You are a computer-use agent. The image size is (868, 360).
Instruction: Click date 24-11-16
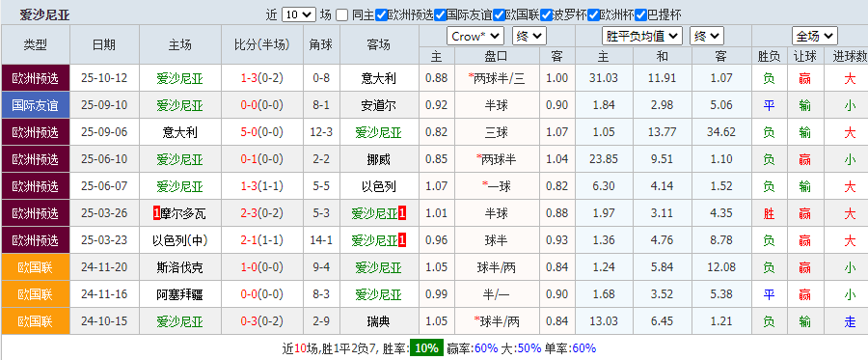coord(104,295)
